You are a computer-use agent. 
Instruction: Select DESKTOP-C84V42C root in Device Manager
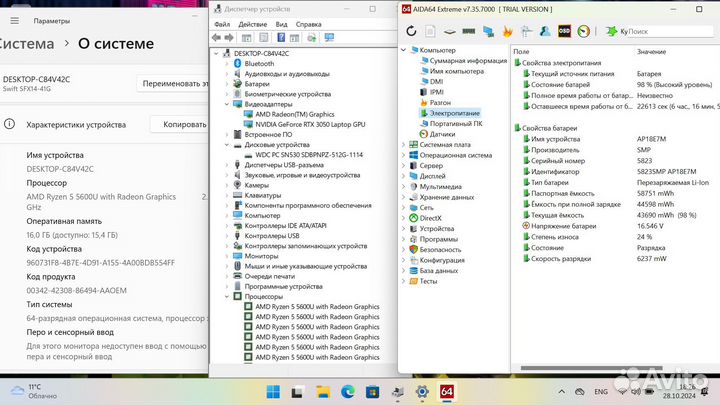coord(261,54)
